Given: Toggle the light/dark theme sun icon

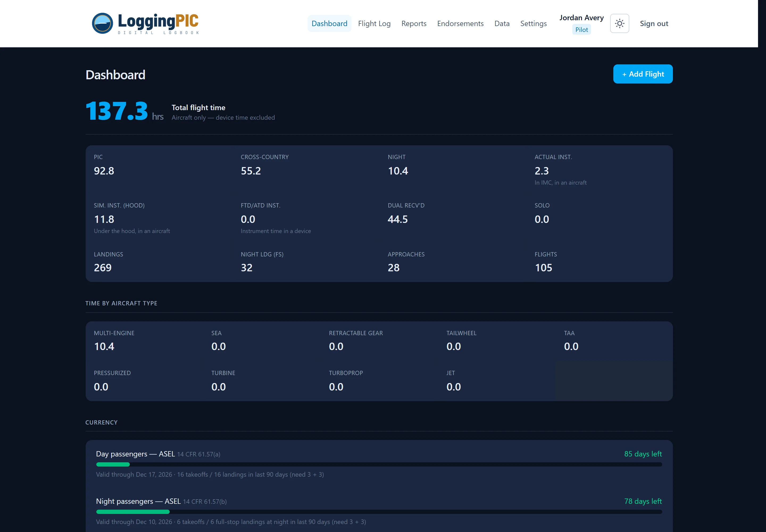Looking at the screenshot, I should click(619, 23).
